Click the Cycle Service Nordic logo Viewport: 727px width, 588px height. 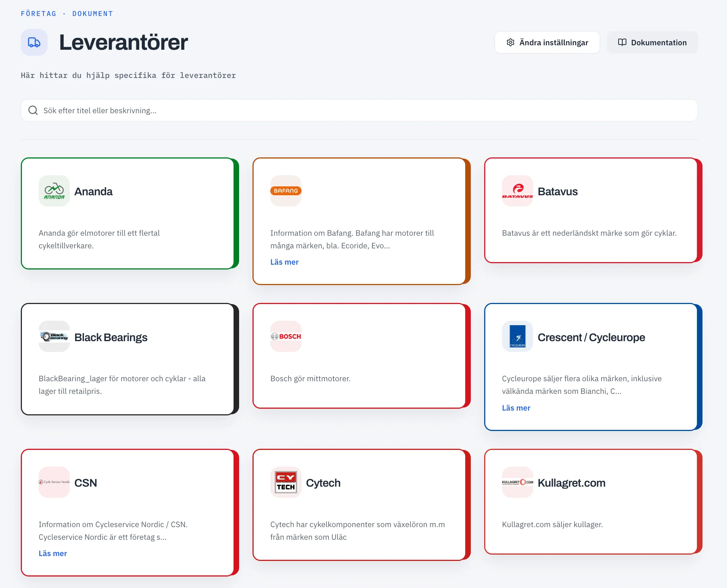pyautogui.click(x=54, y=482)
